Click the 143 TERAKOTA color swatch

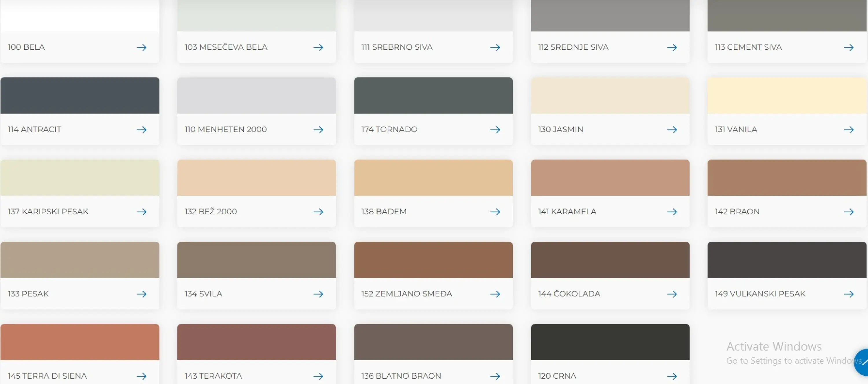[256, 342]
